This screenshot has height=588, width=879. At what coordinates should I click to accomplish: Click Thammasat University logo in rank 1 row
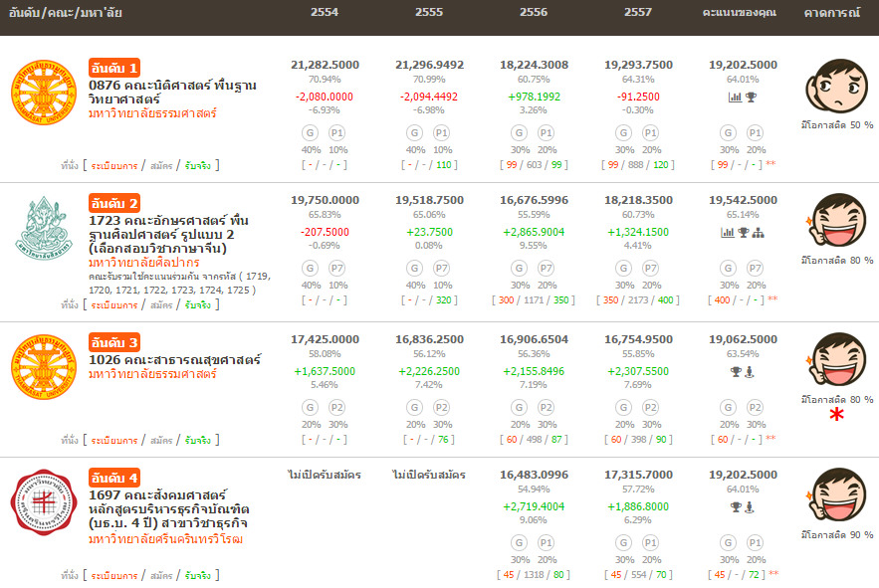44,93
